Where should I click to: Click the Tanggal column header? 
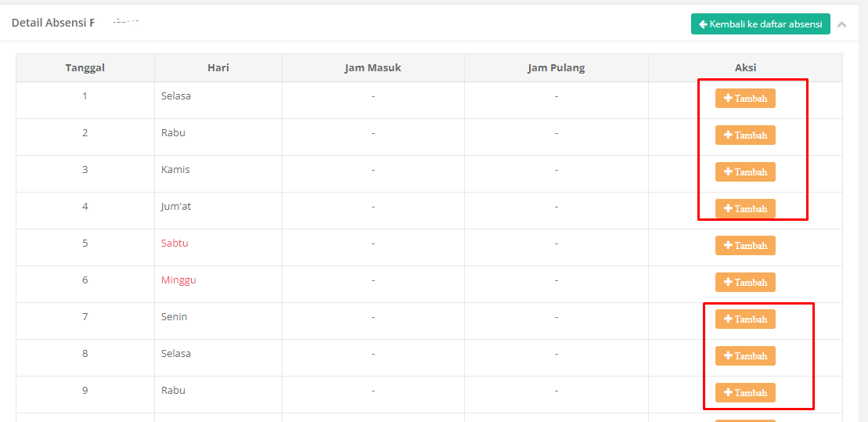point(85,68)
